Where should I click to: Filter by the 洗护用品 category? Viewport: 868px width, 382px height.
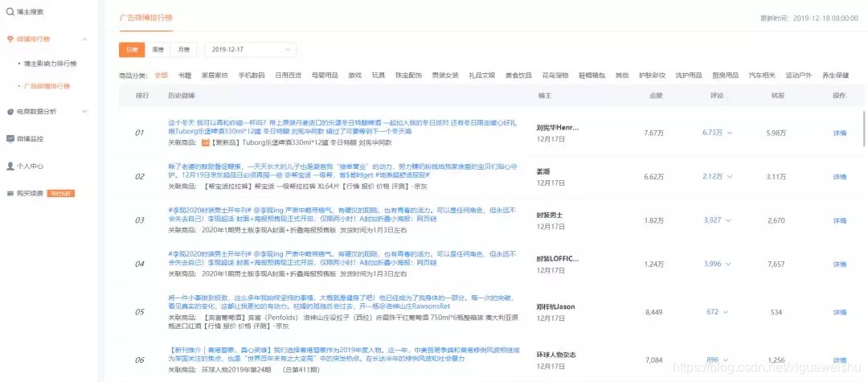(x=689, y=76)
